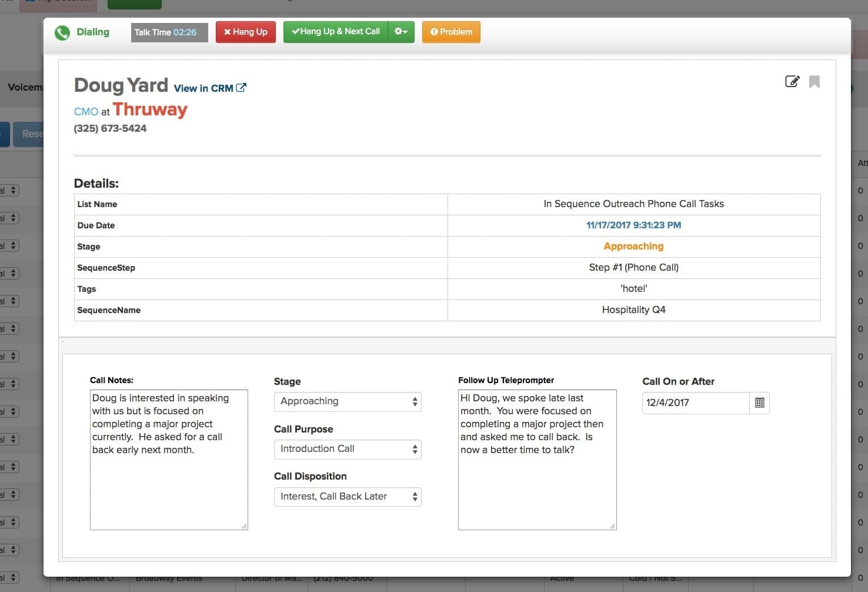This screenshot has width=868, height=592.
Task: Open the Call Disposition dropdown
Action: 348,497
